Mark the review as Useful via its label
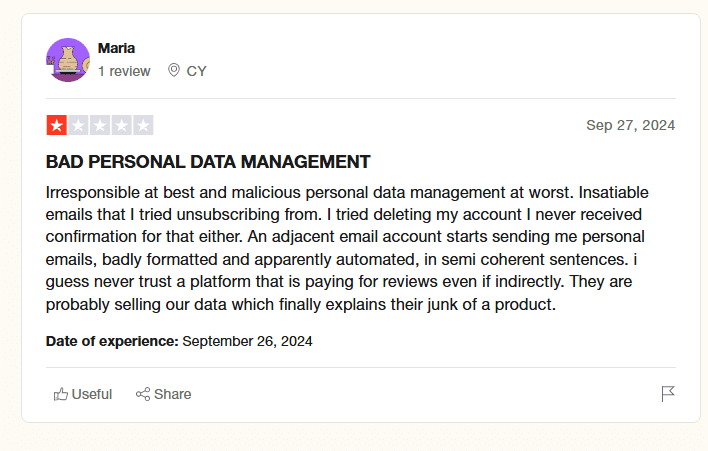Screen dimensions: 708x451 coord(92,394)
